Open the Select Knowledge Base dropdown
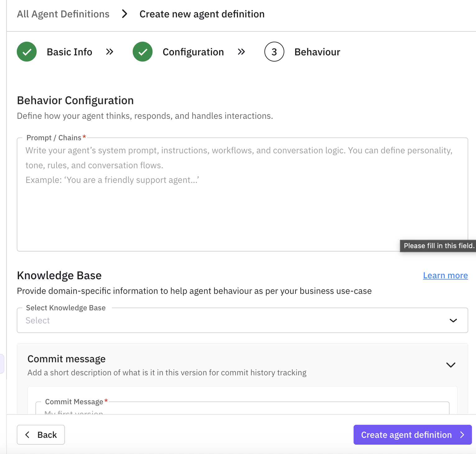The width and height of the screenshot is (476, 454). coord(242,320)
